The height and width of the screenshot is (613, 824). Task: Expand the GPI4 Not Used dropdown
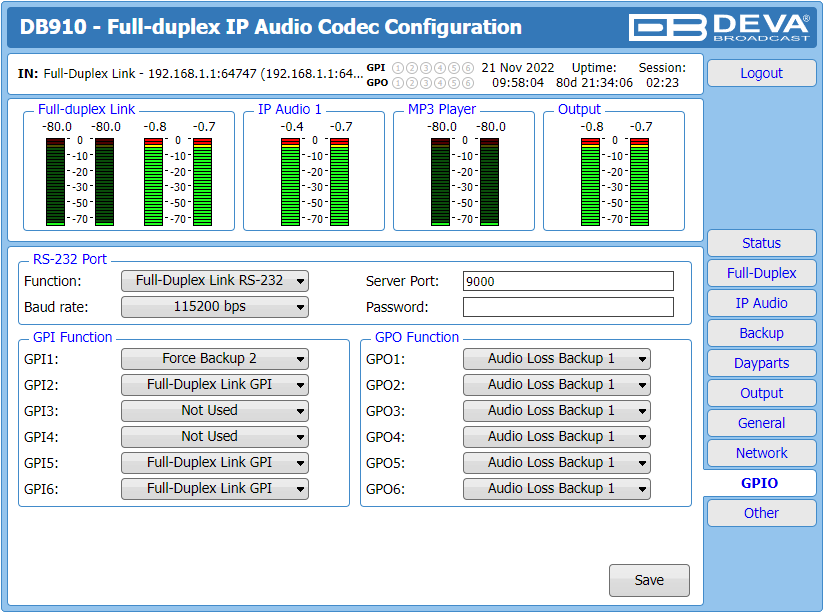click(214, 437)
